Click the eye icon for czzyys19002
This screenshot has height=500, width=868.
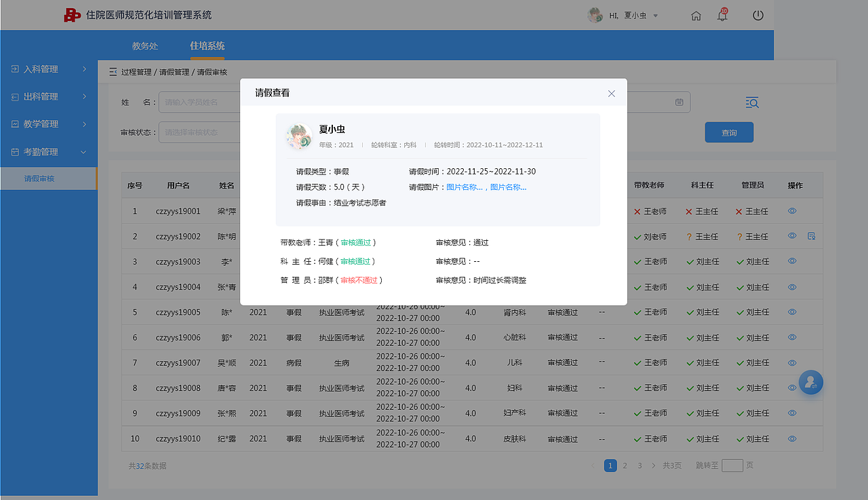pos(792,236)
